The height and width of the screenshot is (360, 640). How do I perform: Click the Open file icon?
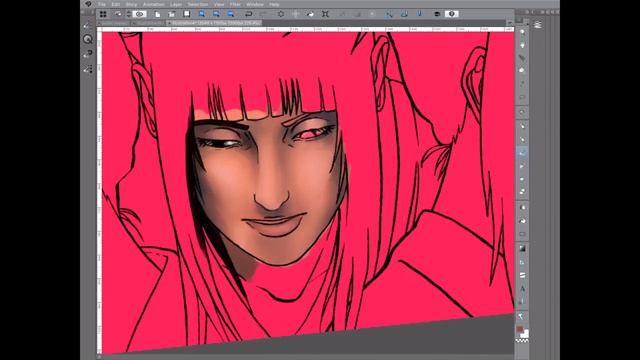[x=172, y=14]
